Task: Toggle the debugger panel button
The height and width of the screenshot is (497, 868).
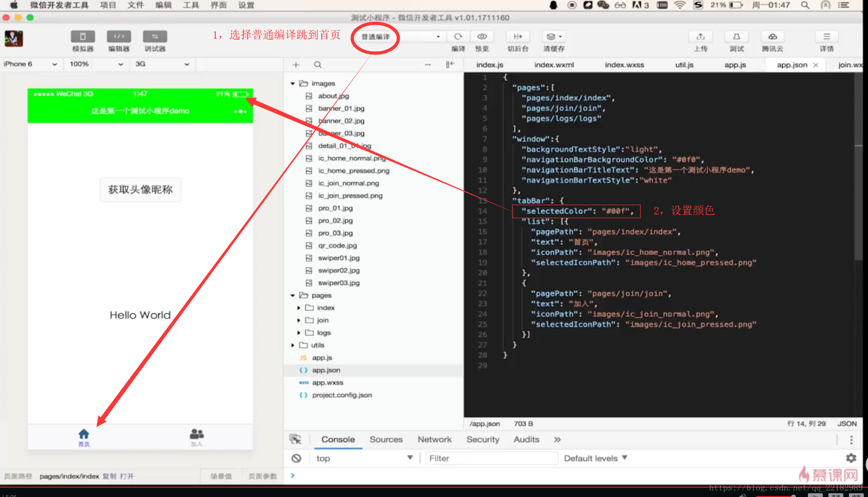Action: tap(155, 36)
